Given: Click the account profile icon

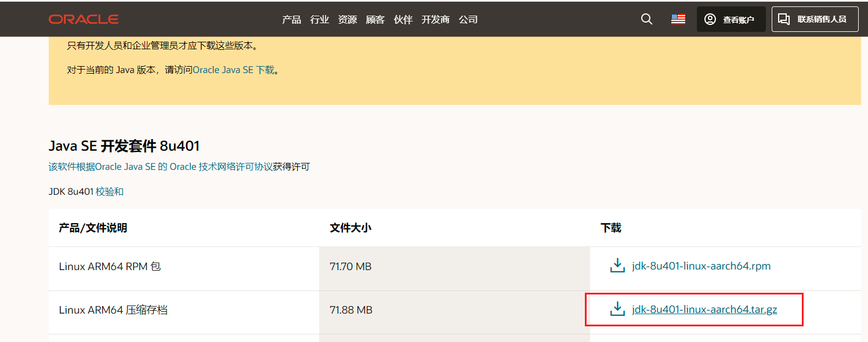Looking at the screenshot, I should 710,19.
